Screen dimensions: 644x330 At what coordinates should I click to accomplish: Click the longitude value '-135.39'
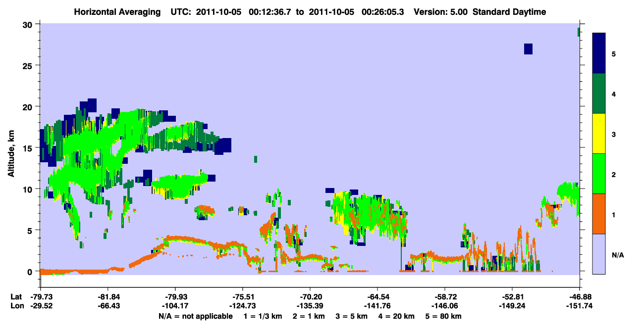(310, 306)
